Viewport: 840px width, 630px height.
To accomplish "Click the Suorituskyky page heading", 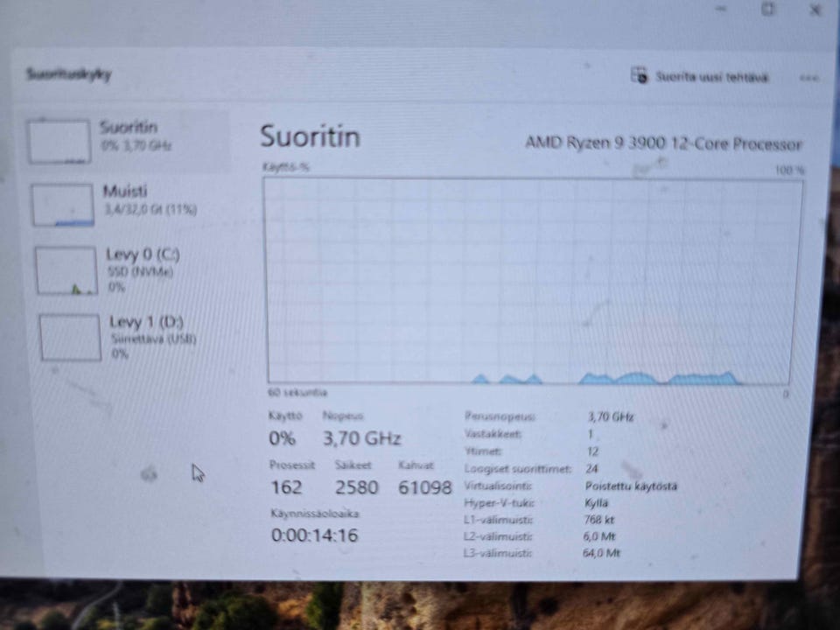I will (x=68, y=73).
